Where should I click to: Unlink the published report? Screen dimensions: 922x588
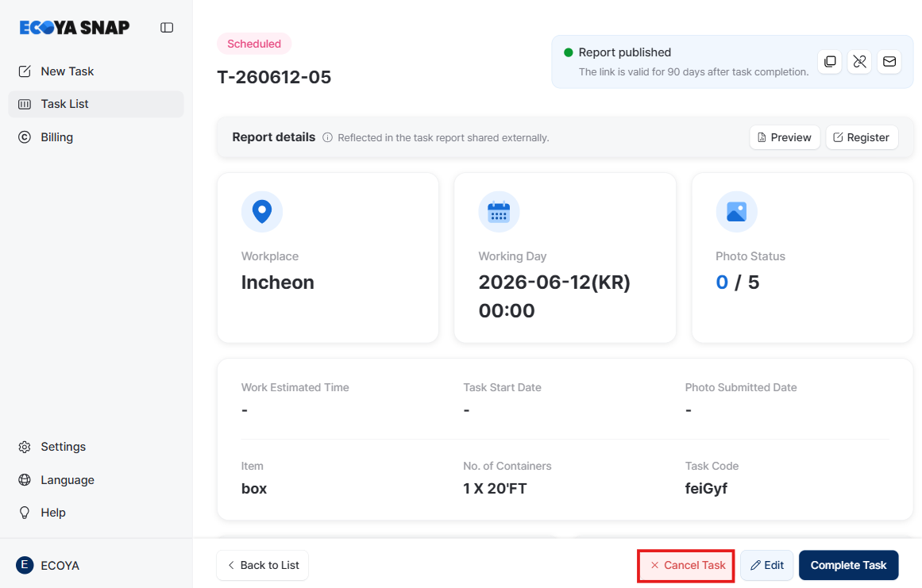(x=860, y=62)
